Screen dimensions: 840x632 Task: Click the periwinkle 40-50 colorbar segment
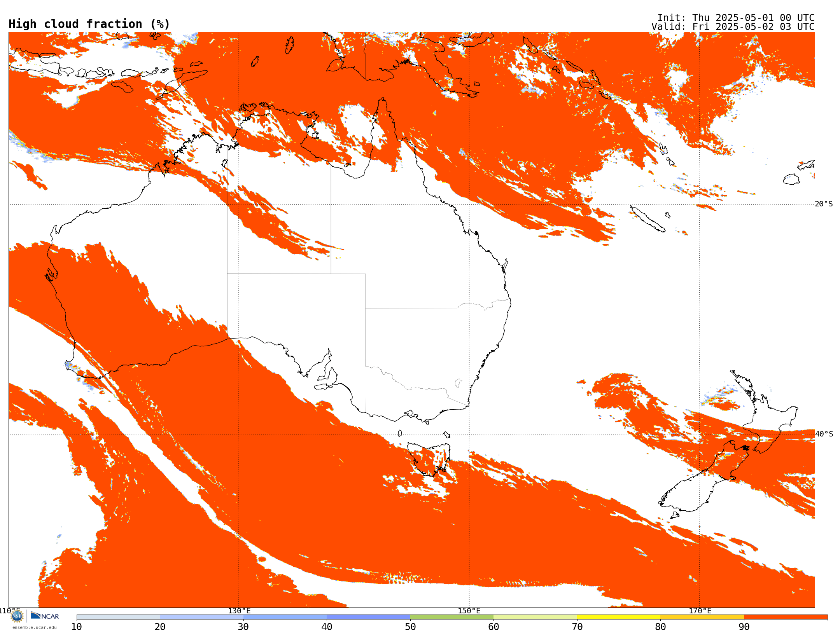click(368, 617)
